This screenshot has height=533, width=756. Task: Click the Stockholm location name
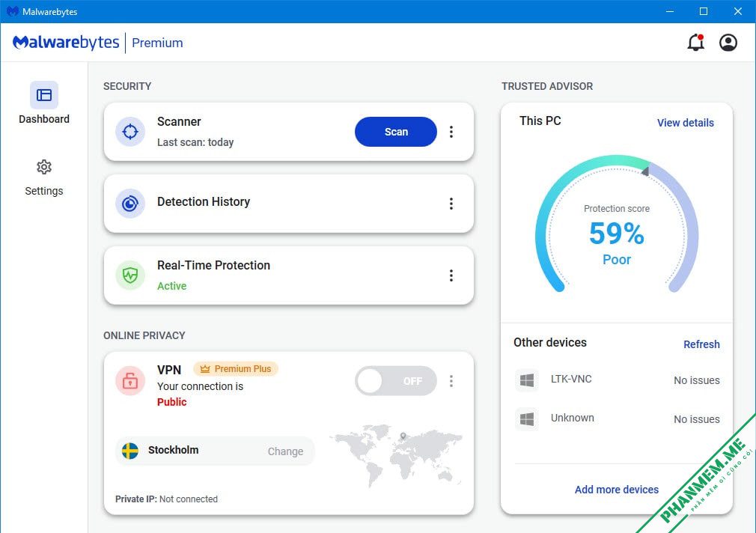click(x=173, y=450)
